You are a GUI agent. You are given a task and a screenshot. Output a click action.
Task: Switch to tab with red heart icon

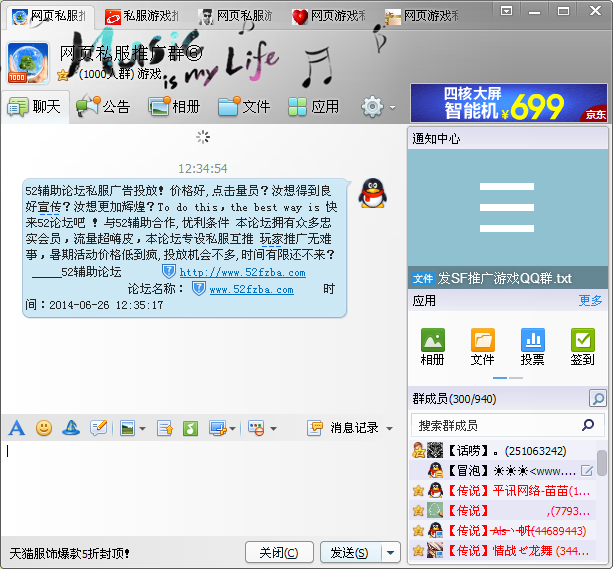(329, 16)
